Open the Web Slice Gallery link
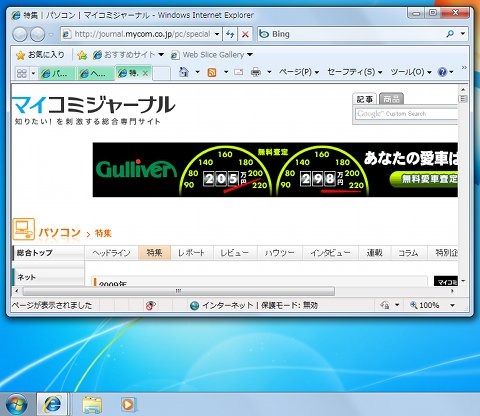This screenshot has width=480, height=416. (212, 55)
